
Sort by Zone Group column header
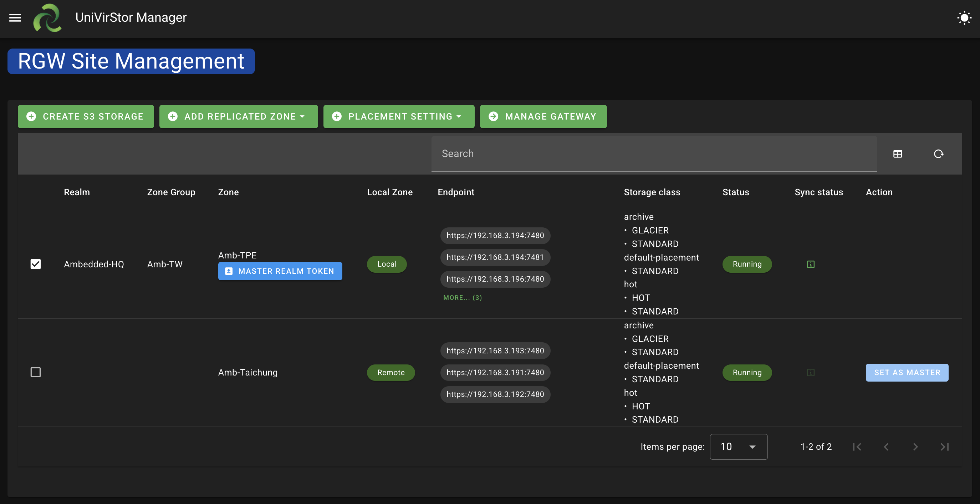171,192
